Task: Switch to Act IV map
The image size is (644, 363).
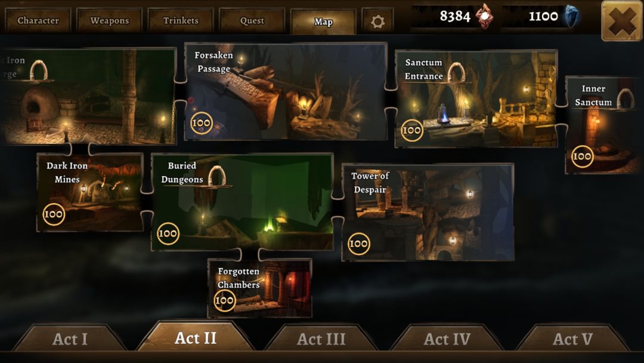Action: coord(447,339)
